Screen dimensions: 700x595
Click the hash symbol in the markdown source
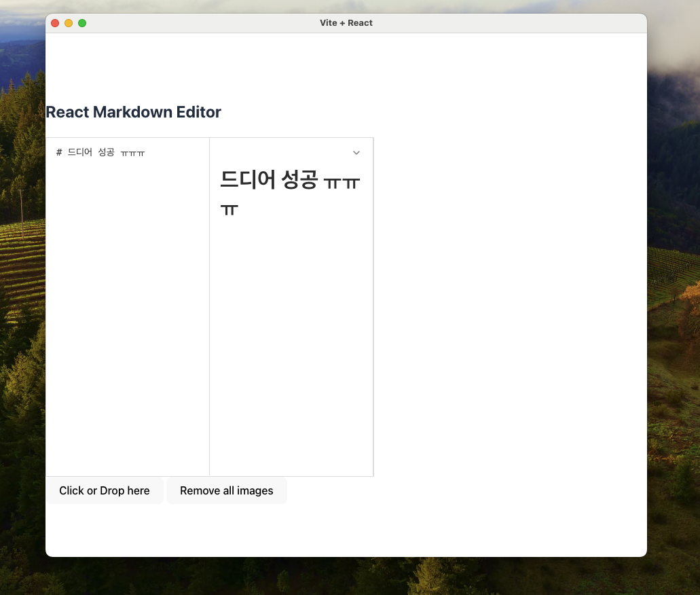point(59,153)
